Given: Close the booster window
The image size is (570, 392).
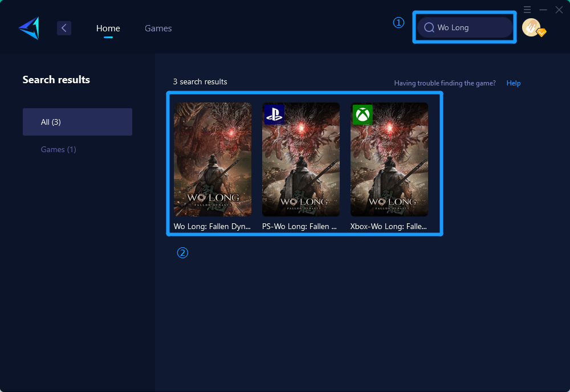Looking at the screenshot, I should click(x=559, y=10).
